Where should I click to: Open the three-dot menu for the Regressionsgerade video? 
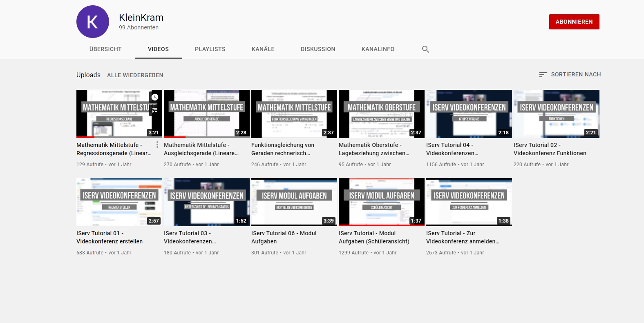point(157,145)
